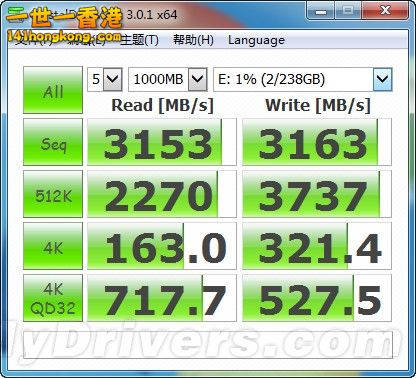Click the comment text field at the bottom

208,345
